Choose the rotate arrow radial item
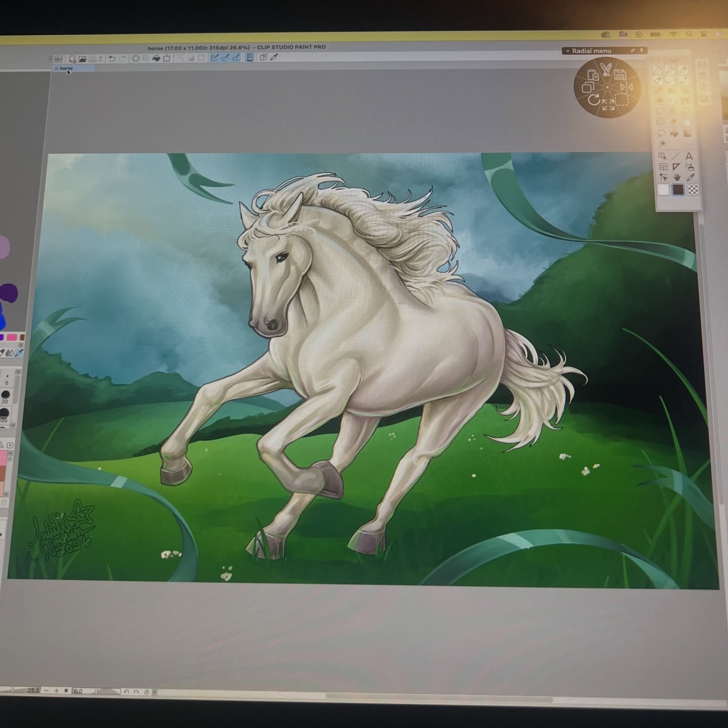Image resolution: width=728 pixels, height=728 pixels. 594,99
